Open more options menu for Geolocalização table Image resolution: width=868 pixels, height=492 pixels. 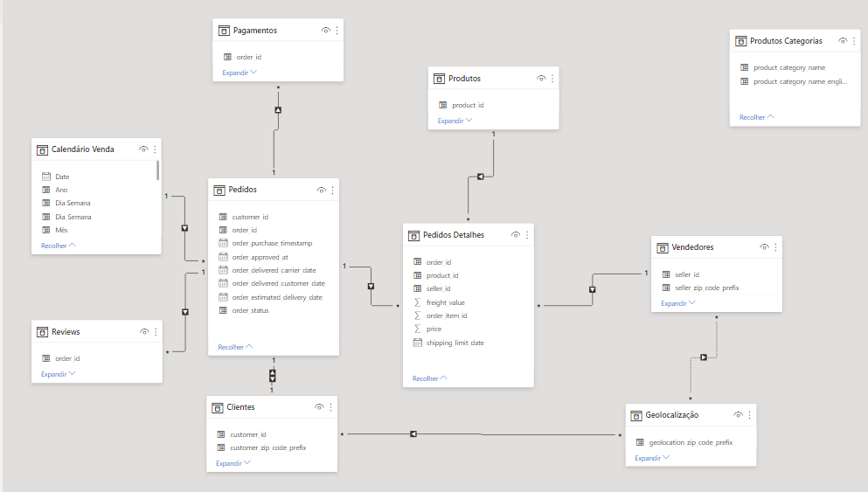tap(749, 415)
